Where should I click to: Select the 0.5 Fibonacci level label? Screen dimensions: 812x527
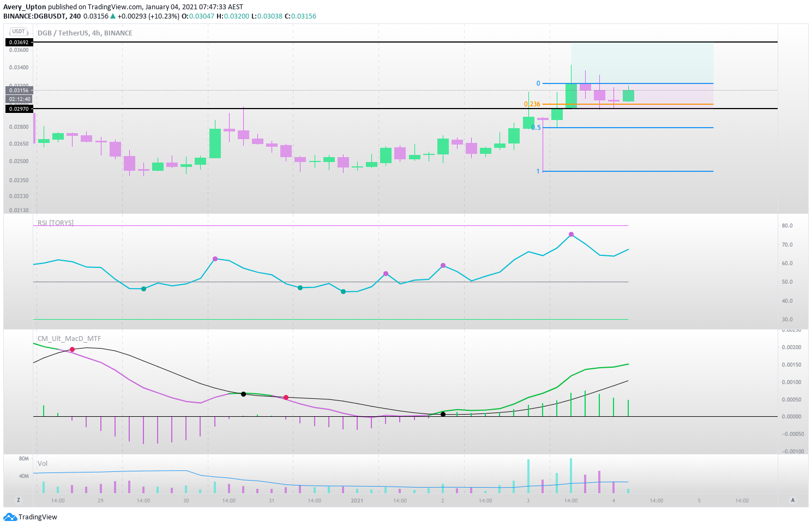coord(536,128)
